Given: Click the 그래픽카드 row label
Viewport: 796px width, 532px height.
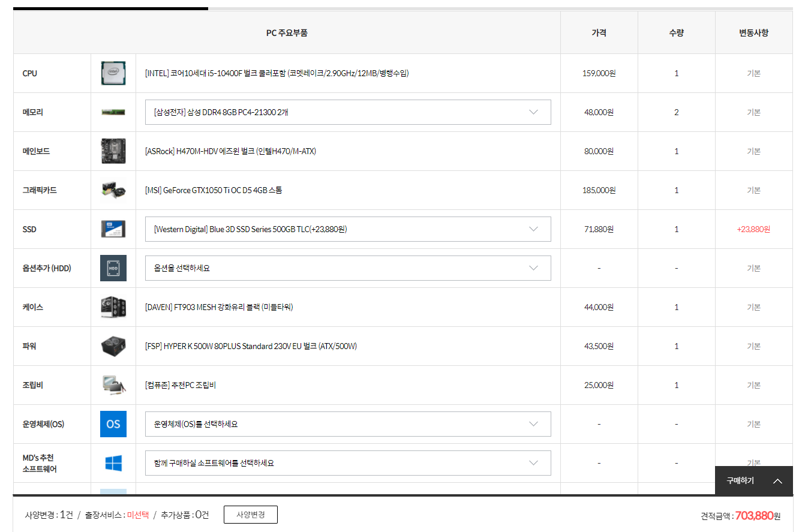Looking at the screenshot, I should coord(40,190).
